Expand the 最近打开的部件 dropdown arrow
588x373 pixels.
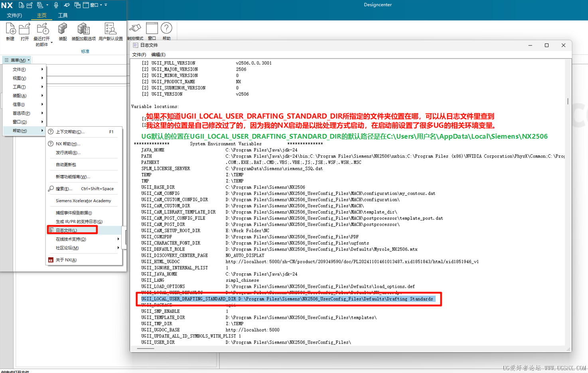pyautogui.click(x=51, y=42)
